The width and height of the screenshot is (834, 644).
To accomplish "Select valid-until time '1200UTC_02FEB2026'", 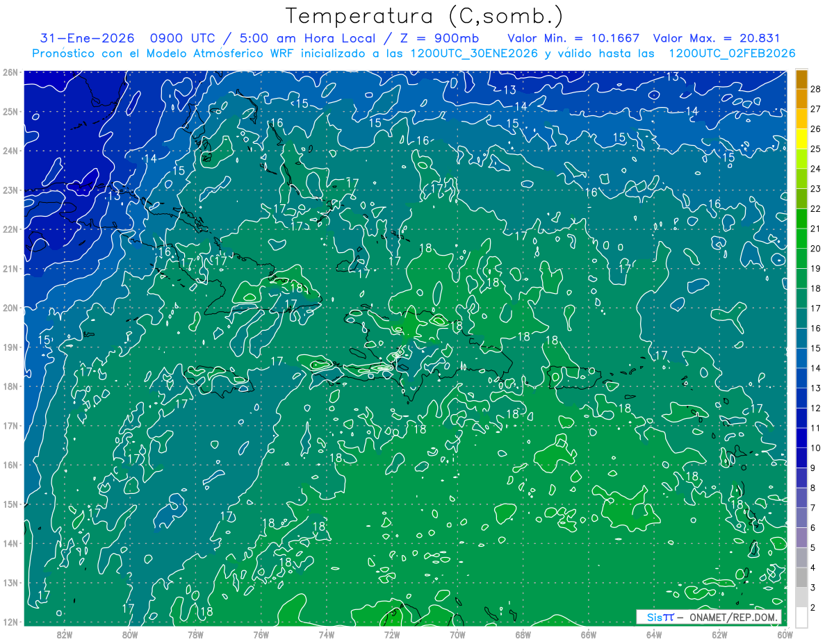I will [x=731, y=53].
